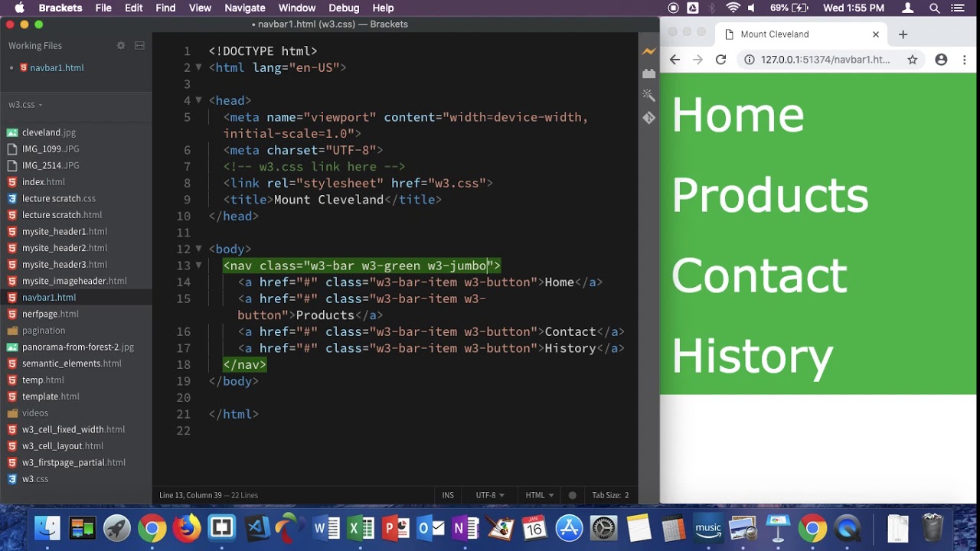Click the Contact link in browser preview
The height and width of the screenshot is (551, 980).
759,275
